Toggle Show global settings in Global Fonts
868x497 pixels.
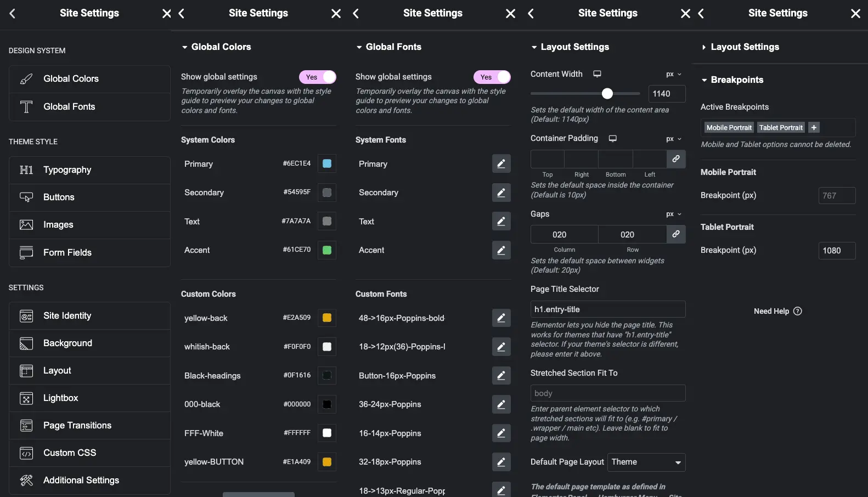(x=492, y=77)
